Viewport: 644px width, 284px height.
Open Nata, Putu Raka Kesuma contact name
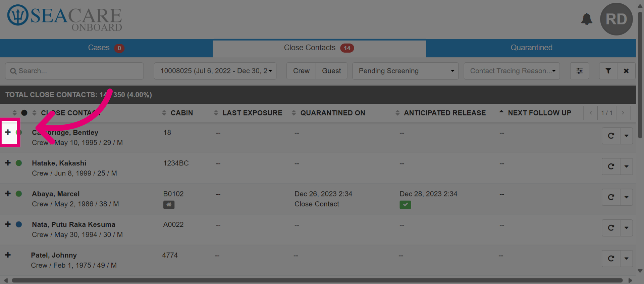pos(73,224)
